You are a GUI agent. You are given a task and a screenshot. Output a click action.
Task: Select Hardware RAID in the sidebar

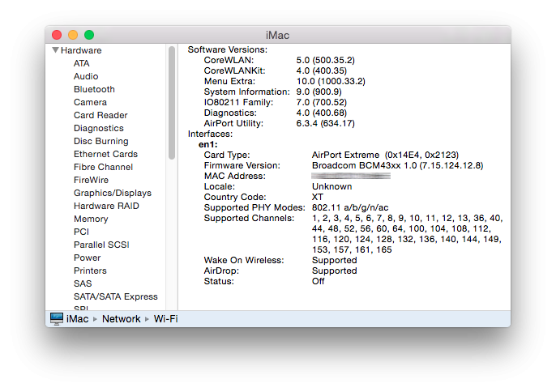pyautogui.click(x=106, y=206)
